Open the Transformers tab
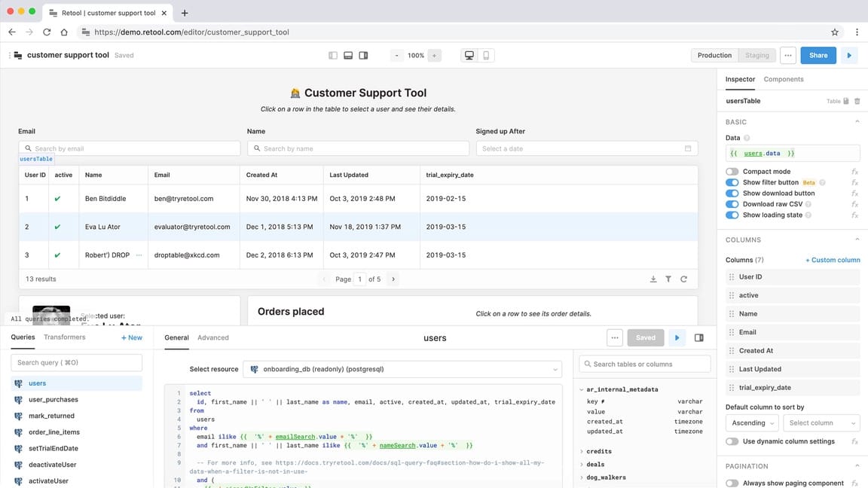 pyautogui.click(x=64, y=337)
